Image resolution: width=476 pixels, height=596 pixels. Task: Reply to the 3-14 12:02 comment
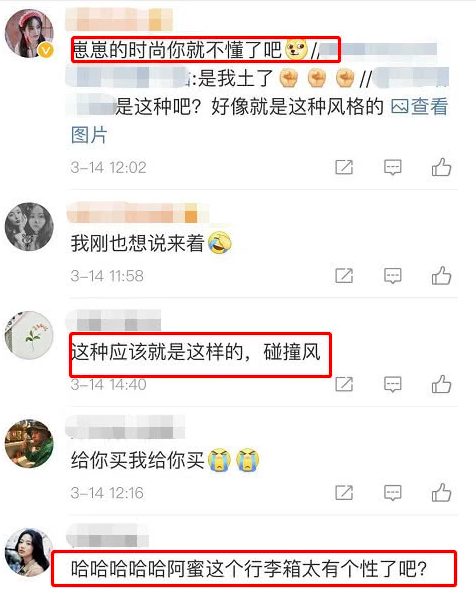pyautogui.click(x=393, y=167)
